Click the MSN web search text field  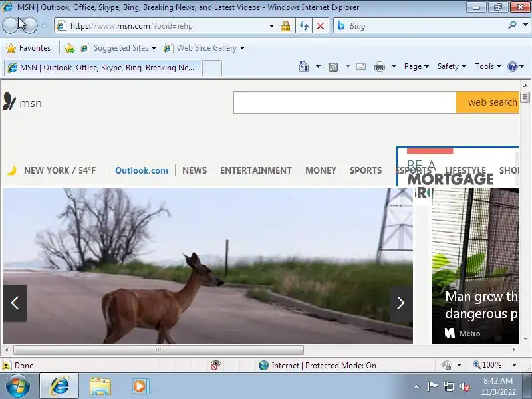[344, 102]
